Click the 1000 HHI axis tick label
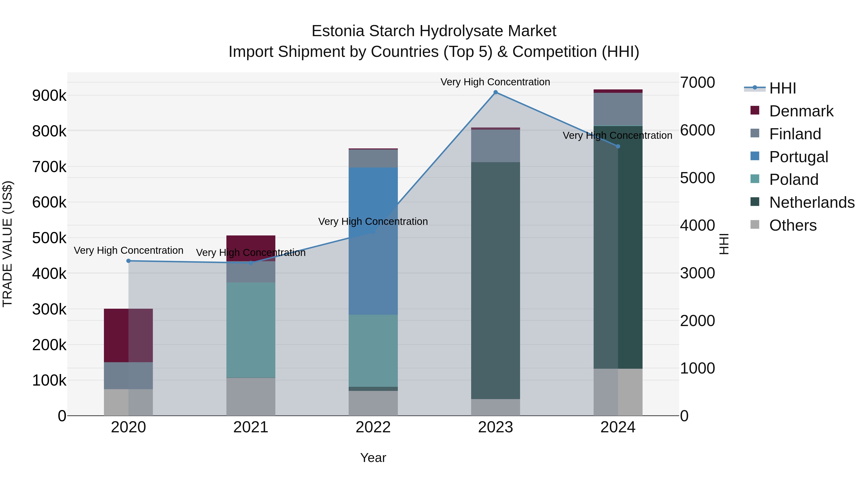The image size is (868, 488). coord(698,368)
